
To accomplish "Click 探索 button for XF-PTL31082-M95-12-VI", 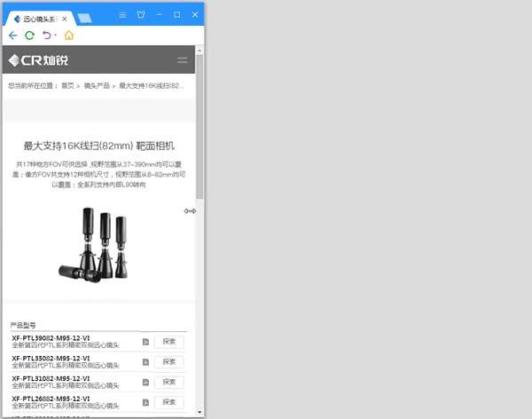I will click(x=169, y=382).
